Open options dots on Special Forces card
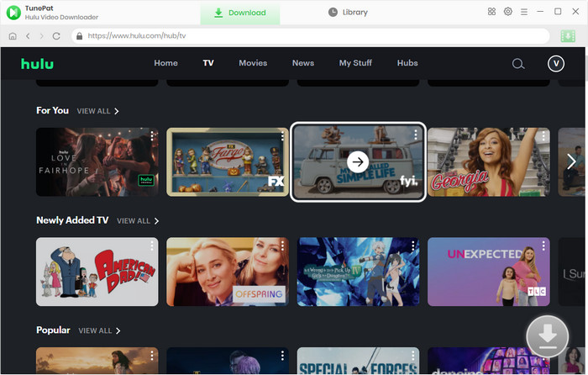 (x=413, y=356)
